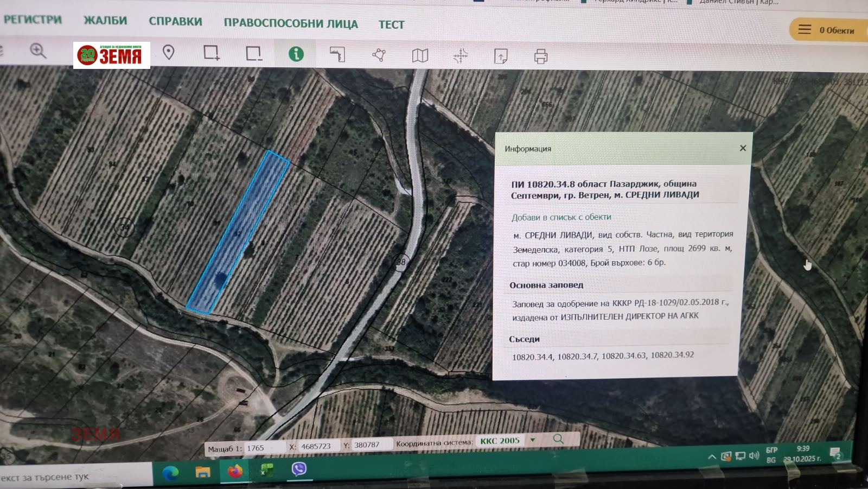Activate the remove-from-selection rectangle tool

tap(253, 53)
